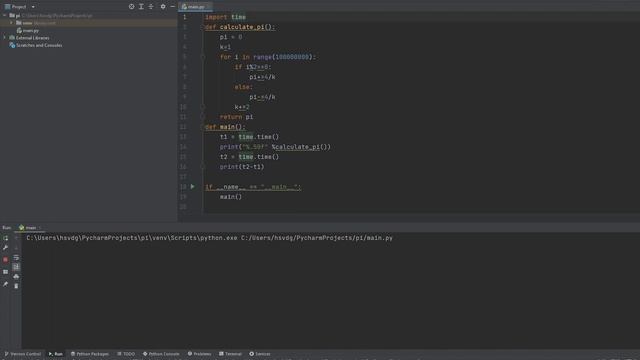Click the Collapse All icon in Project panel
This screenshot has width=640, height=360.
tap(151, 7)
